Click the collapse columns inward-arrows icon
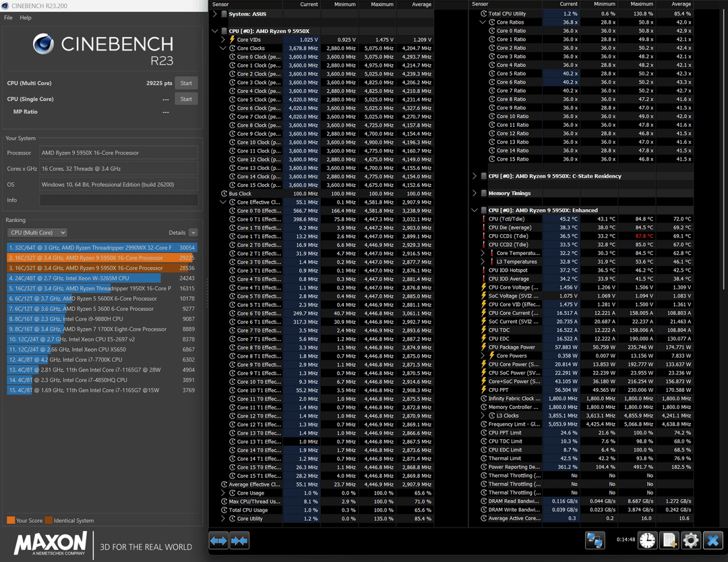 point(239,540)
